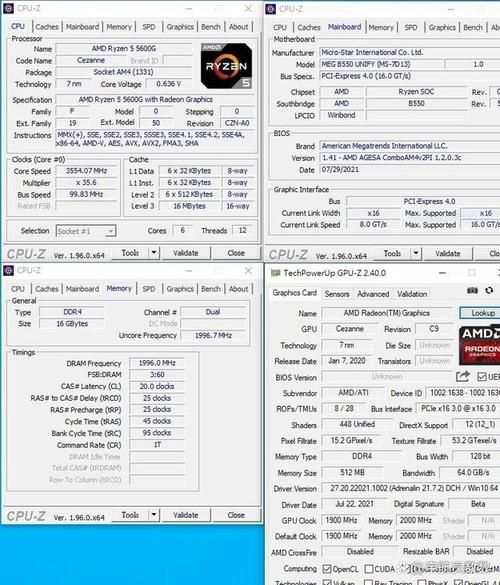
Task: Switch to the Caches tab in the CPU window
Action: click(x=47, y=27)
